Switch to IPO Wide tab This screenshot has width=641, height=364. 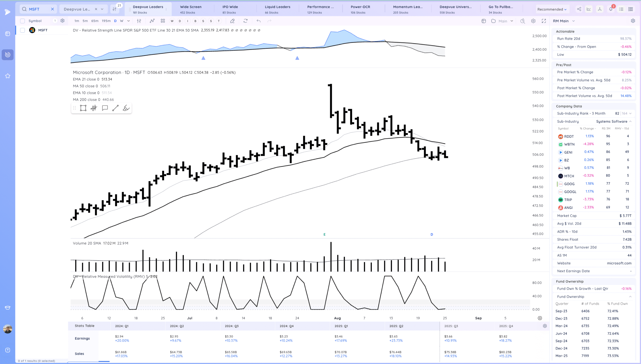230,9
